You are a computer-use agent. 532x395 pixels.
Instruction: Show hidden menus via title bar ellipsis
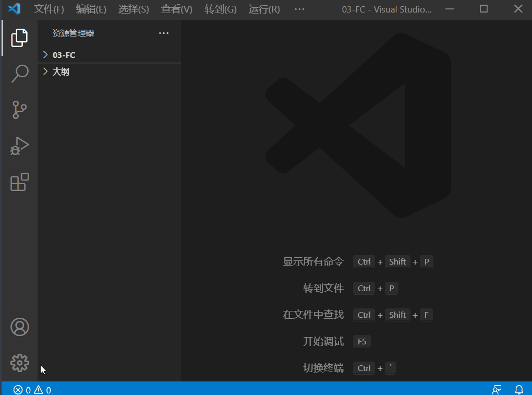299,9
